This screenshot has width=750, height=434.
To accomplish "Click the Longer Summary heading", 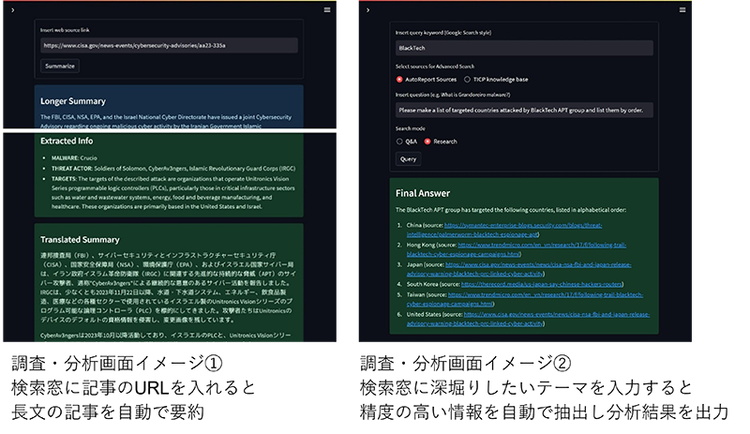I will (73, 101).
